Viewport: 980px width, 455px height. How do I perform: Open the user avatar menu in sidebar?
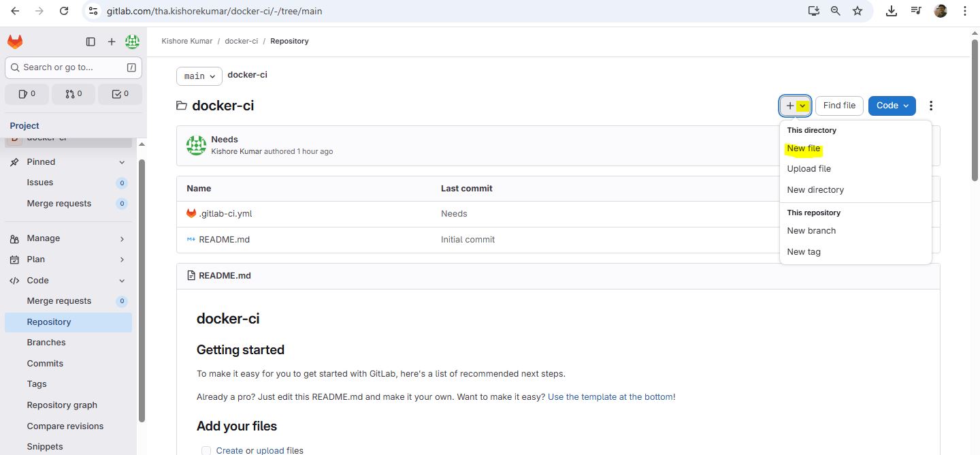[132, 42]
